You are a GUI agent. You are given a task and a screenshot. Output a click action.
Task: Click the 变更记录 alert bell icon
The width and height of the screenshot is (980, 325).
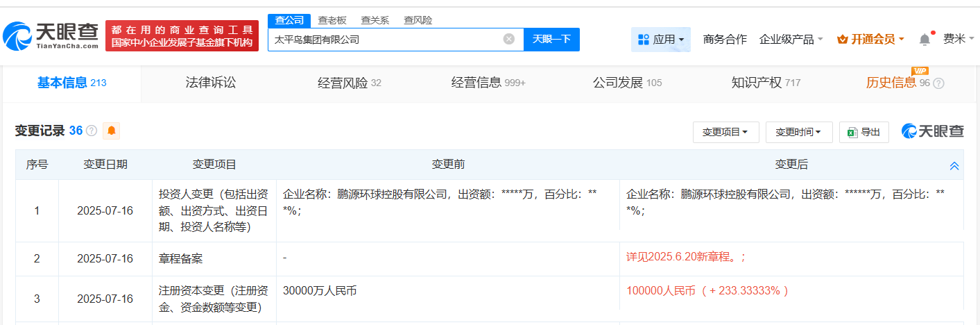pyautogui.click(x=111, y=131)
